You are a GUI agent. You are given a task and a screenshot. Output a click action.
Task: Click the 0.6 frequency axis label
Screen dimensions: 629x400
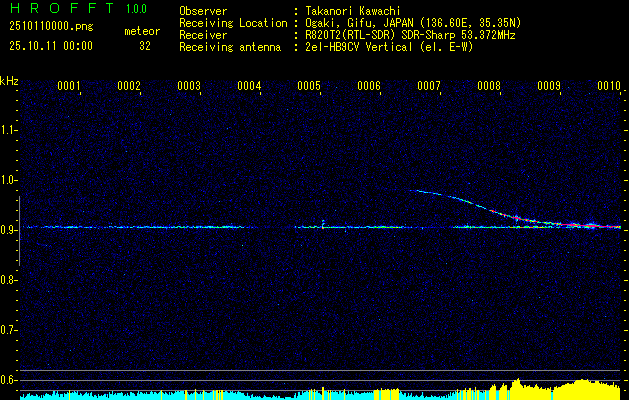(7, 380)
